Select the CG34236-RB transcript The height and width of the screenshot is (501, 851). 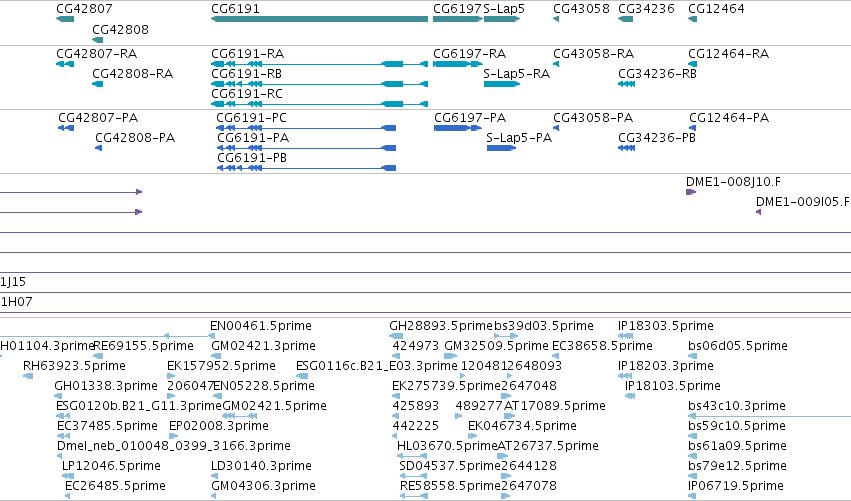(x=626, y=84)
